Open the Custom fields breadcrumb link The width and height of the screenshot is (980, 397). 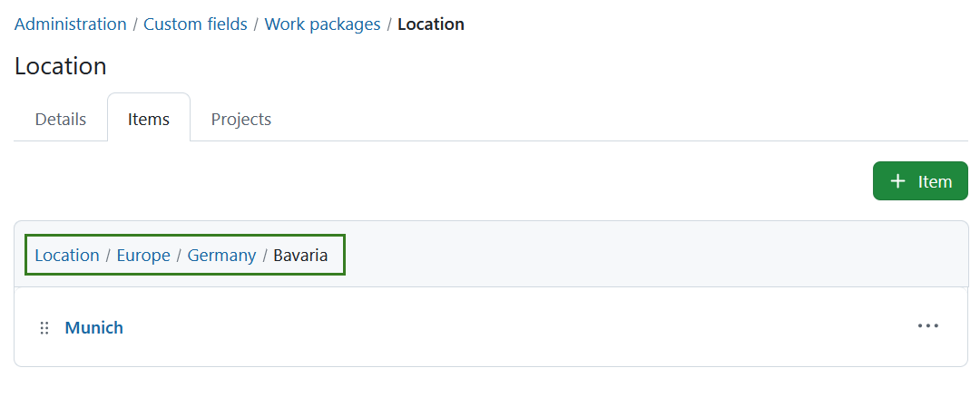coord(196,24)
